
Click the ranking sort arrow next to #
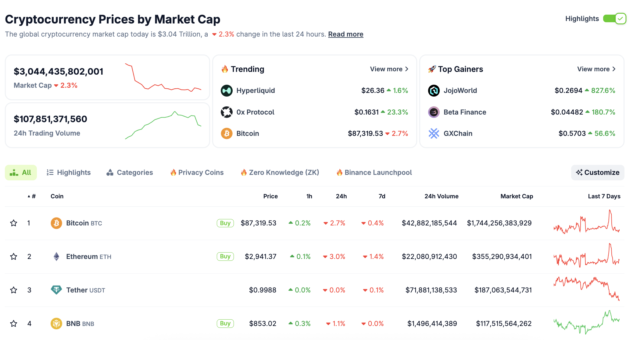point(29,196)
